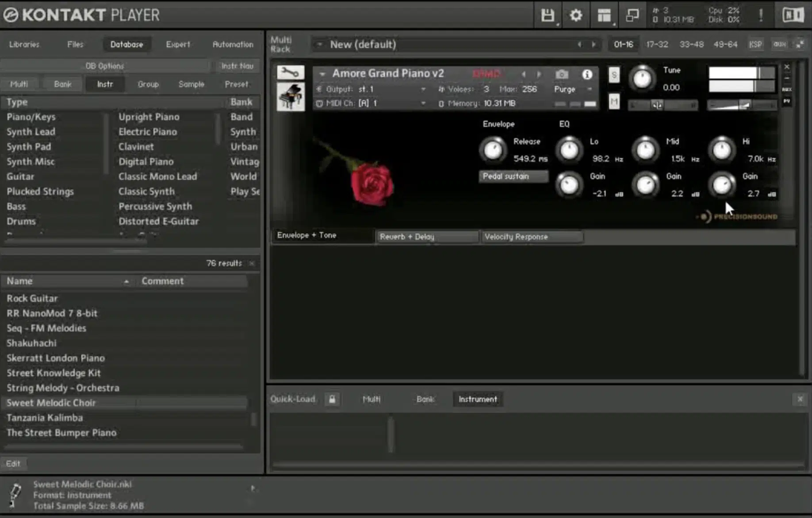
Task: Open the save/files menu floppy icon
Action: point(548,15)
